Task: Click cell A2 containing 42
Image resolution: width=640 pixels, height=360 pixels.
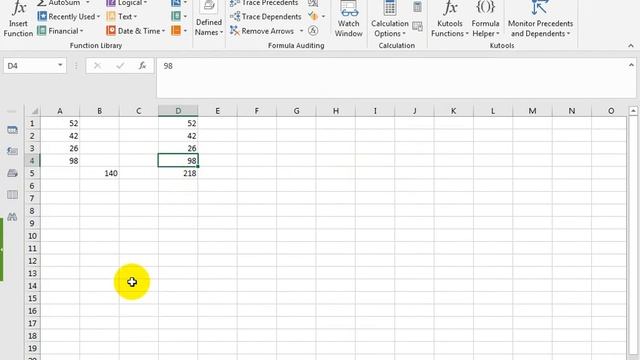Action: point(60,136)
